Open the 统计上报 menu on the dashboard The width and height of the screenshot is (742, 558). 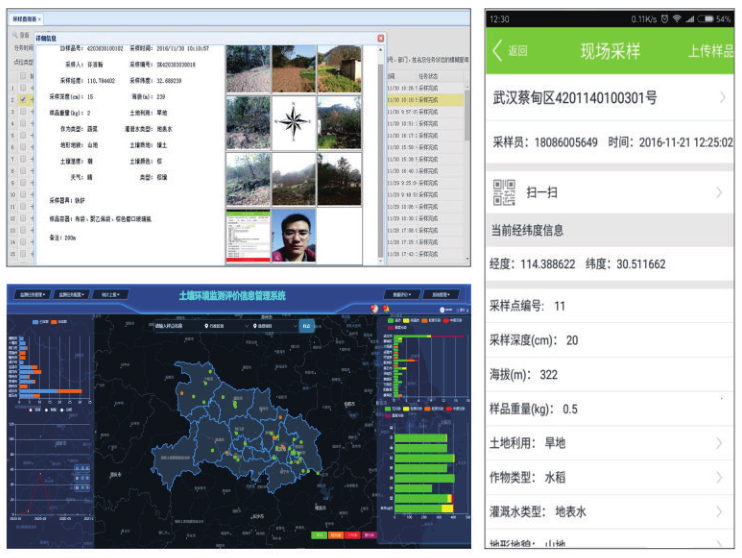[110, 294]
